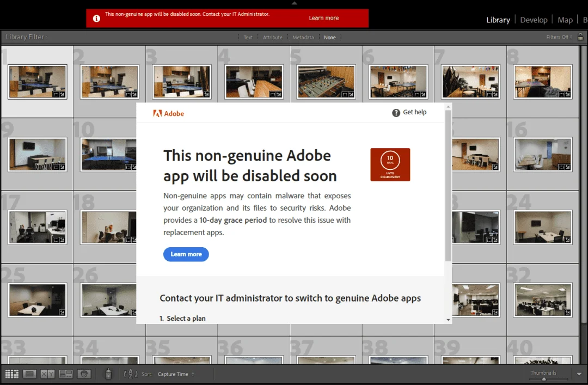Viewport: 588px width, 385px height.
Task: Select the foosball table photo thumbnail 5
Action: pyautogui.click(x=326, y=82)
